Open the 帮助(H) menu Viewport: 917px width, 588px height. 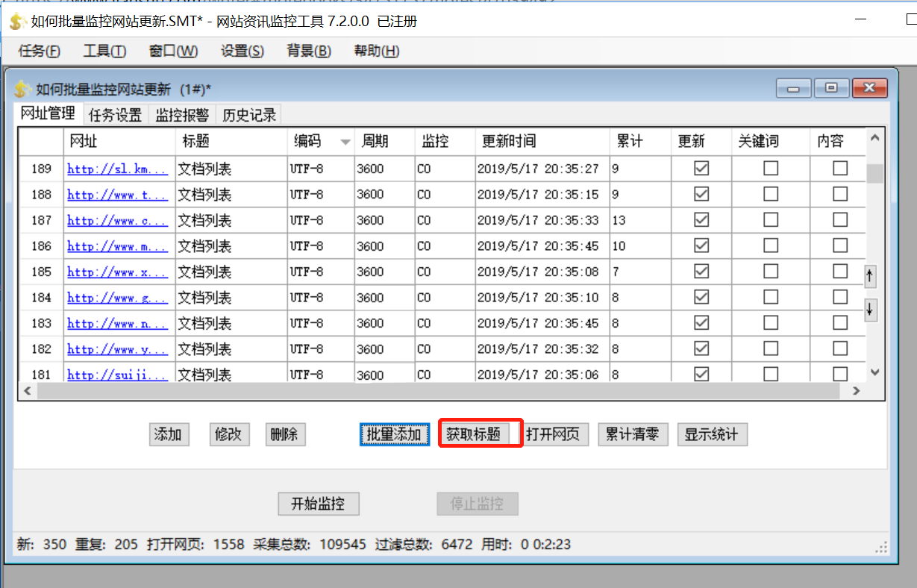376,51
